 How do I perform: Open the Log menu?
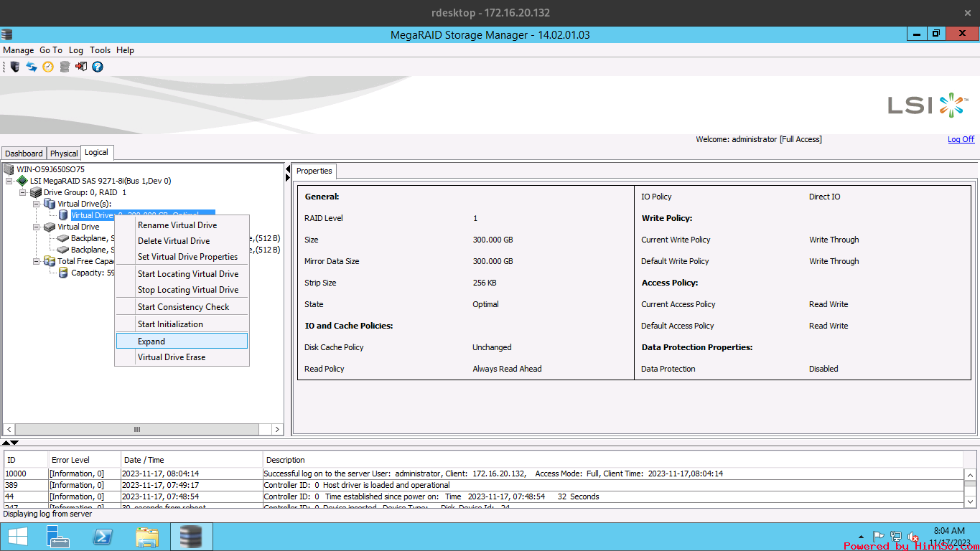tap(76, 50)
